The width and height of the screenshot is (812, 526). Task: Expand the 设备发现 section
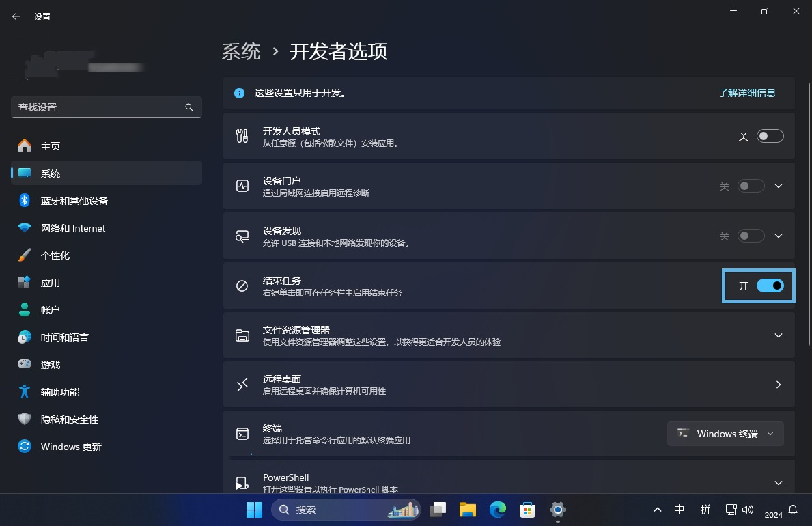(x=778, y=236)
